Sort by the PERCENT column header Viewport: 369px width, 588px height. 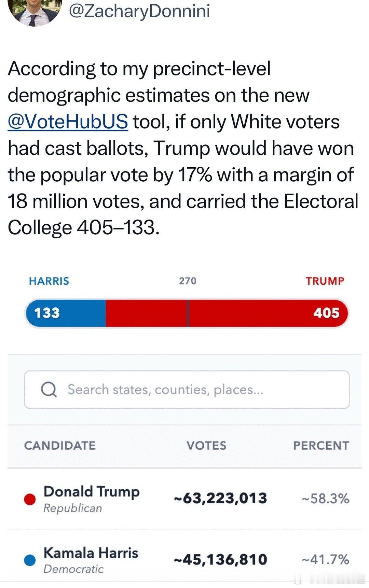coord(321,446)
